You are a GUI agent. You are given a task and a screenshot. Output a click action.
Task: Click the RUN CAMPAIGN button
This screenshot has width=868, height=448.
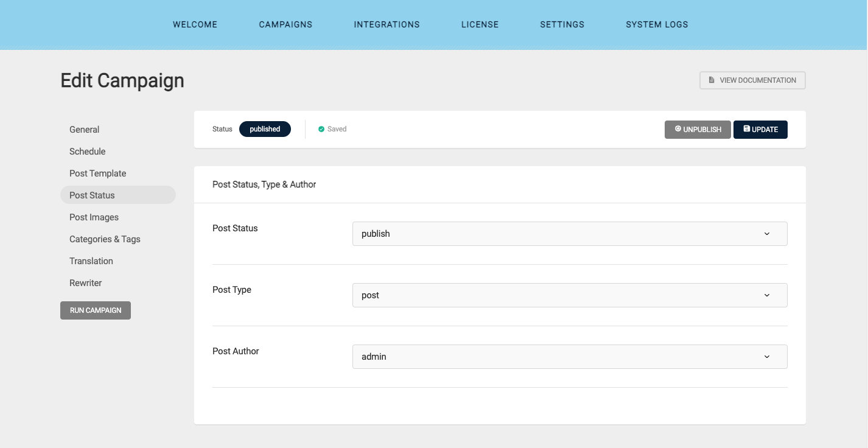coord(96,310)
